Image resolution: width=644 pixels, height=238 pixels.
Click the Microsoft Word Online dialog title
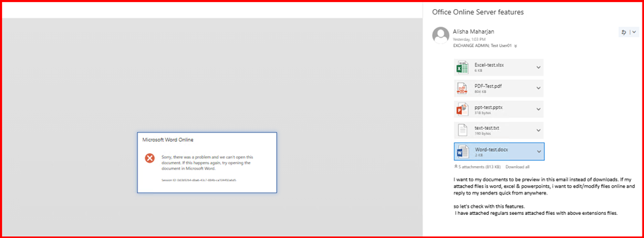pos(168,140)
